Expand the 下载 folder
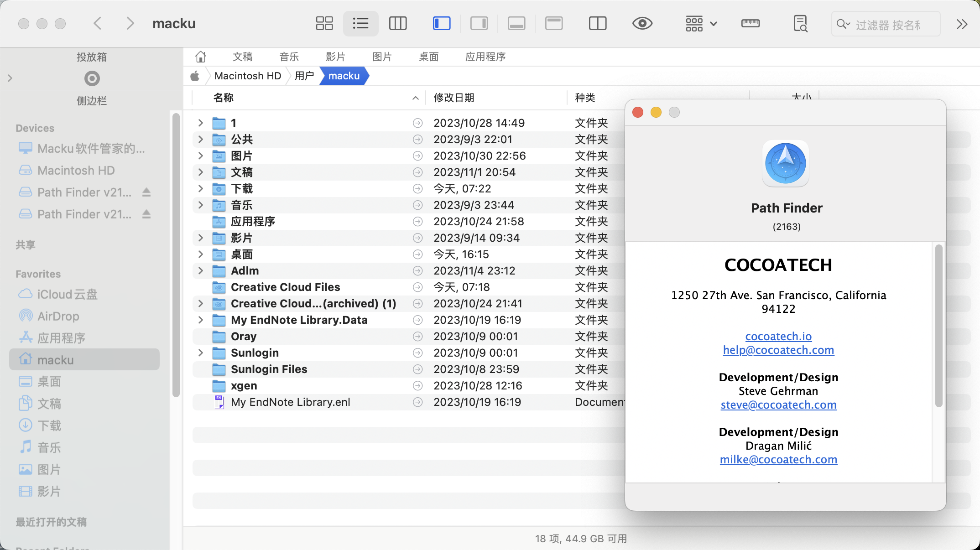The height and width of the screenshot is (550, 980). point(200,188)
